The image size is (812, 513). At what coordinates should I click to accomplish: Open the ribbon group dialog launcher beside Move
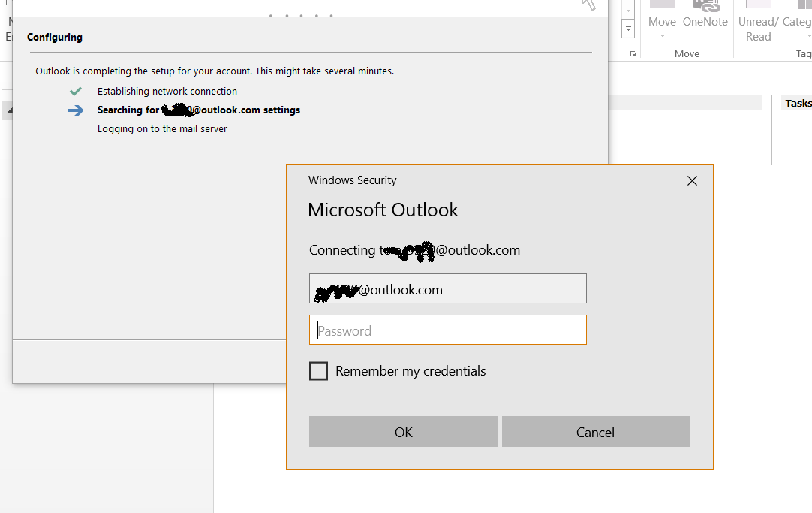tap(633, 54)
